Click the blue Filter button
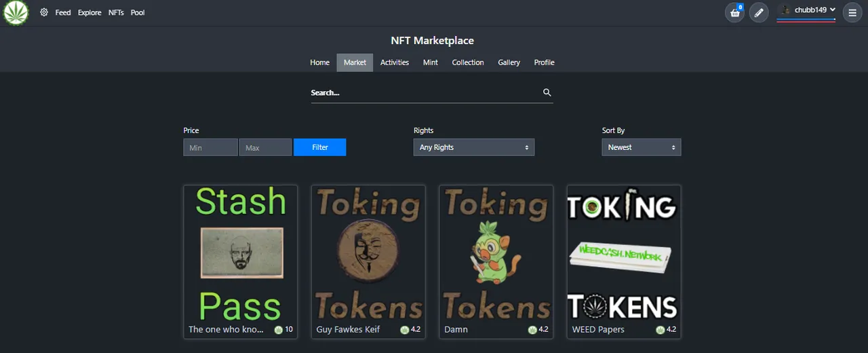This screenshot has width=868, height=353. (x=320, y=147)
